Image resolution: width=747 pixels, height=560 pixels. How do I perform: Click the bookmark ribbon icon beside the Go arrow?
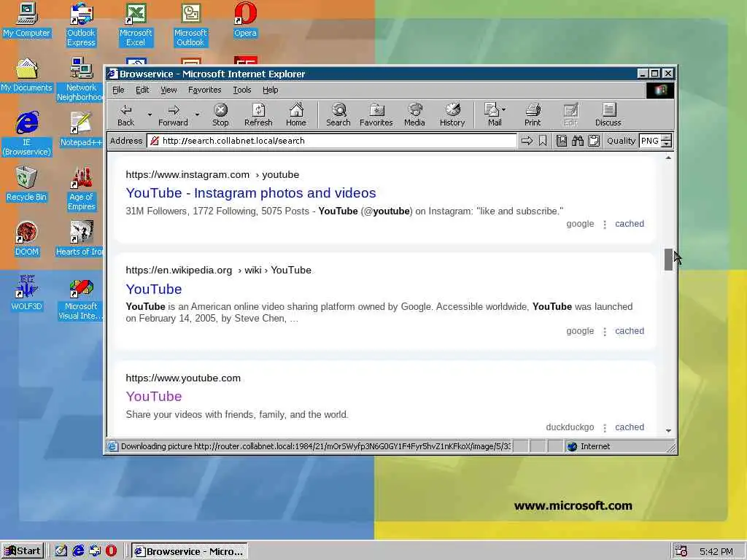[x=543, y=141]
